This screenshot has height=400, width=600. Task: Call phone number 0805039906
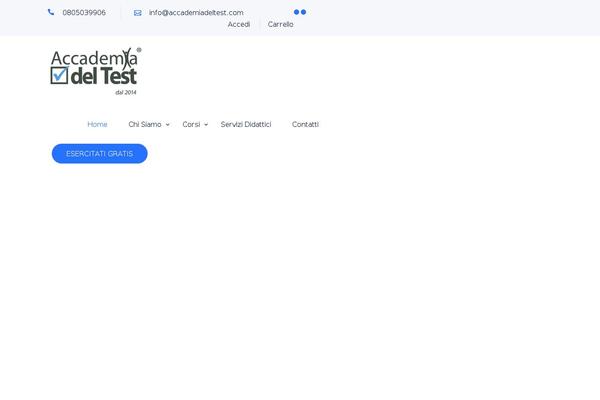(x=84, y=13)
